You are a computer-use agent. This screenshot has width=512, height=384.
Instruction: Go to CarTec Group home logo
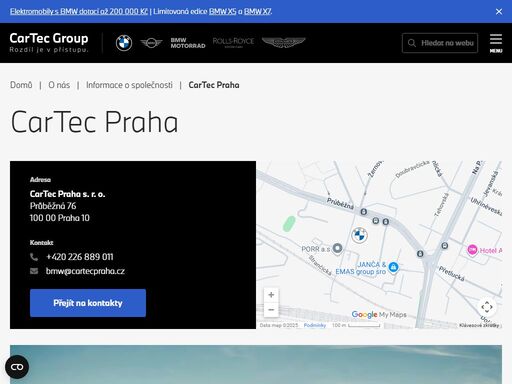(x=49, y=42)
